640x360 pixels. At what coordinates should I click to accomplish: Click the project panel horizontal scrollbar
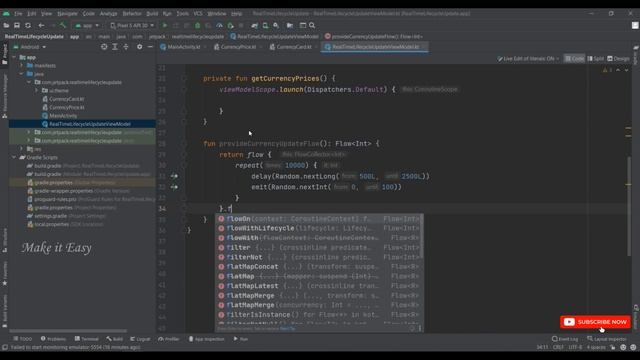[68, 331]
